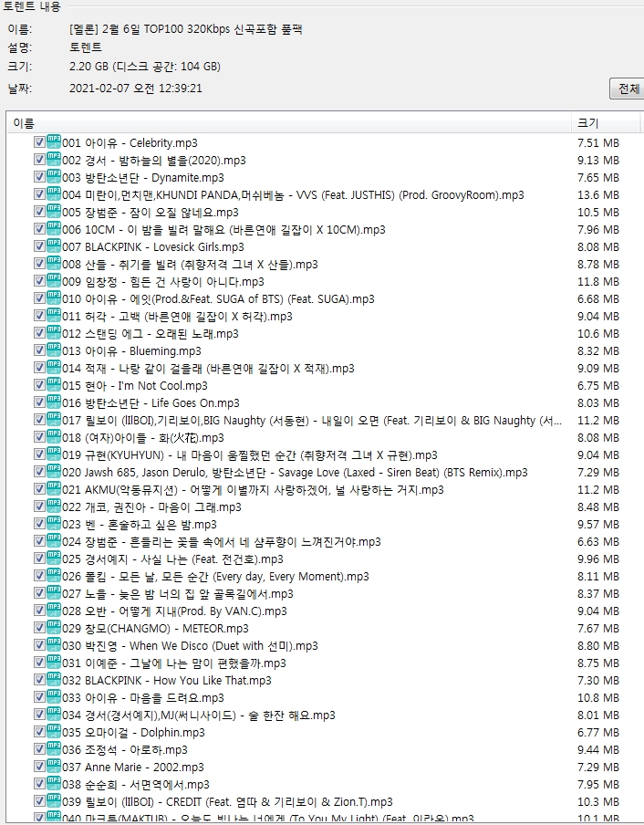This screenshot has height=825, width=644.
Task: Click the MP3 icon for 029 창모 - METEOR
Action: pyautogui.click(x=54, y=628)
